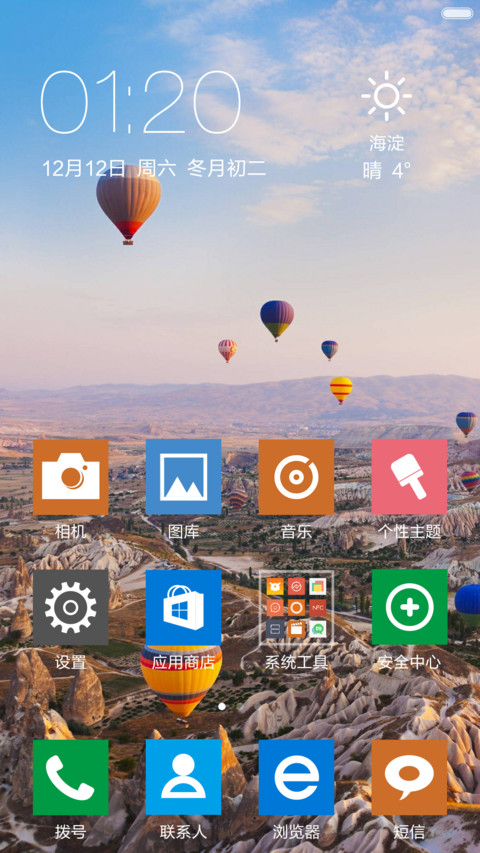This screenshot has width=480, height=853.
Task: Tap the 晴 4° temperature text
Action: (387, 171)
